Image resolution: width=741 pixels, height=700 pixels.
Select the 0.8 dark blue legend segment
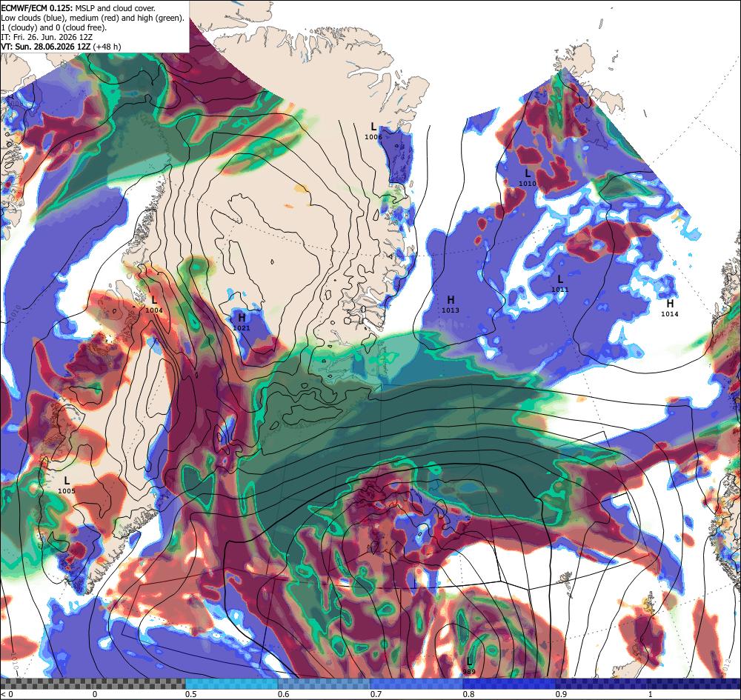pyautogui.click(x=510, y=684)
